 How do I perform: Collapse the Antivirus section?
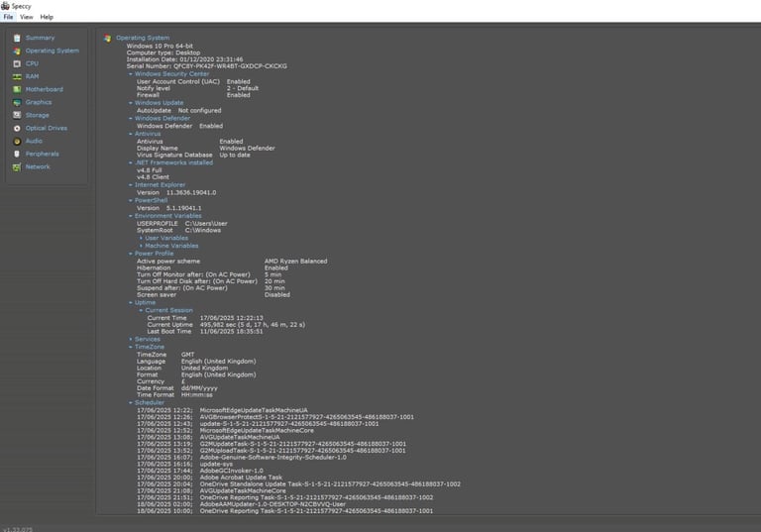(131, 134)
